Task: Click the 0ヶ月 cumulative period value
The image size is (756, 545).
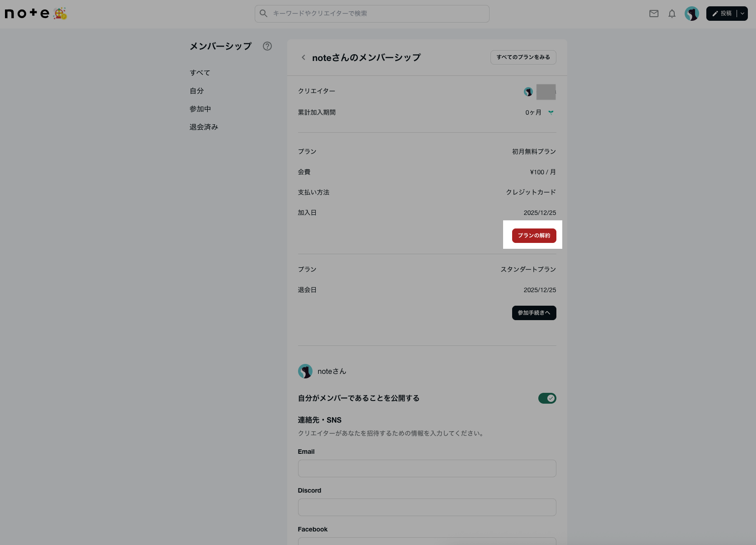Action: click(x=533, y=112)
